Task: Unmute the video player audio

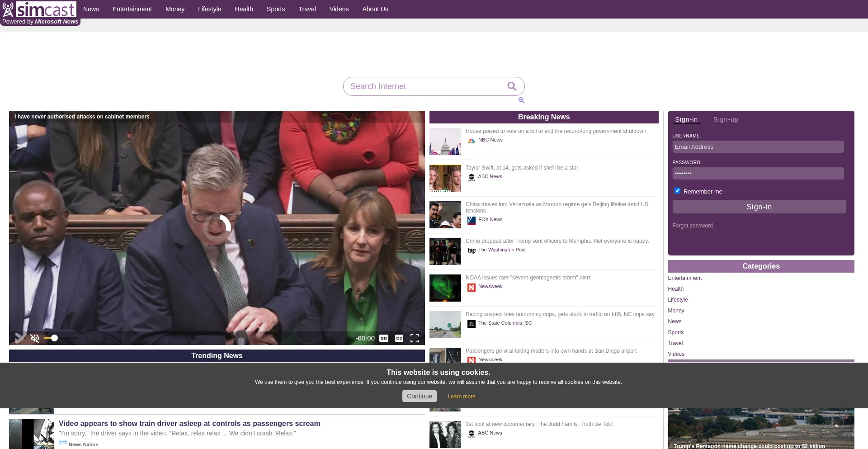Action: pos(35,338)
